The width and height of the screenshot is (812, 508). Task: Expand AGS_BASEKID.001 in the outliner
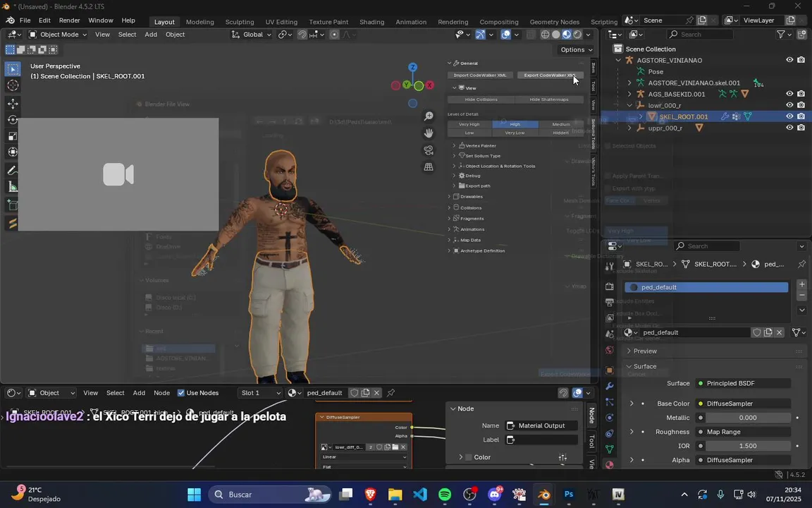629,94
